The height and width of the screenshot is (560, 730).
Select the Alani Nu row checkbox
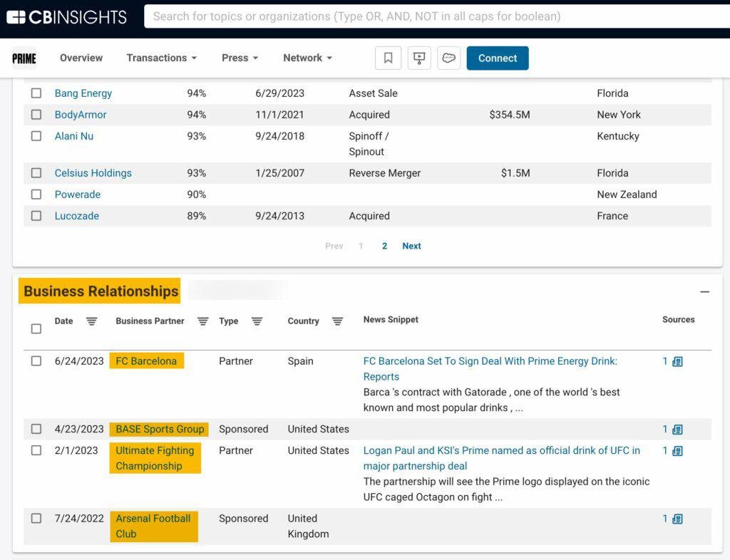click(36, 136)
